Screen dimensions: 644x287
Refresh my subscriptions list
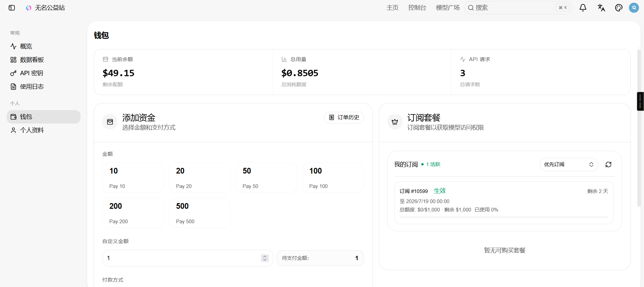click(608, 164)
